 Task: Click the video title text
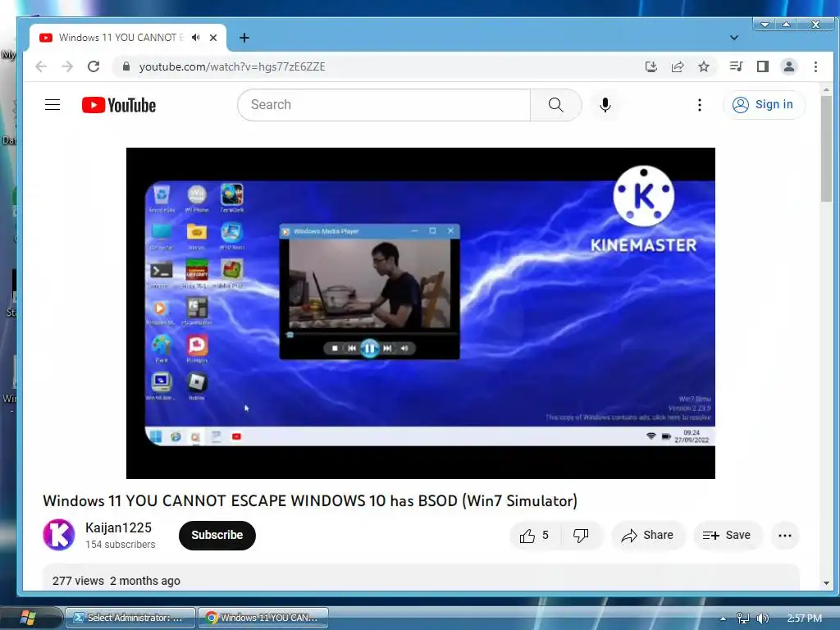[x=310, y=501]
